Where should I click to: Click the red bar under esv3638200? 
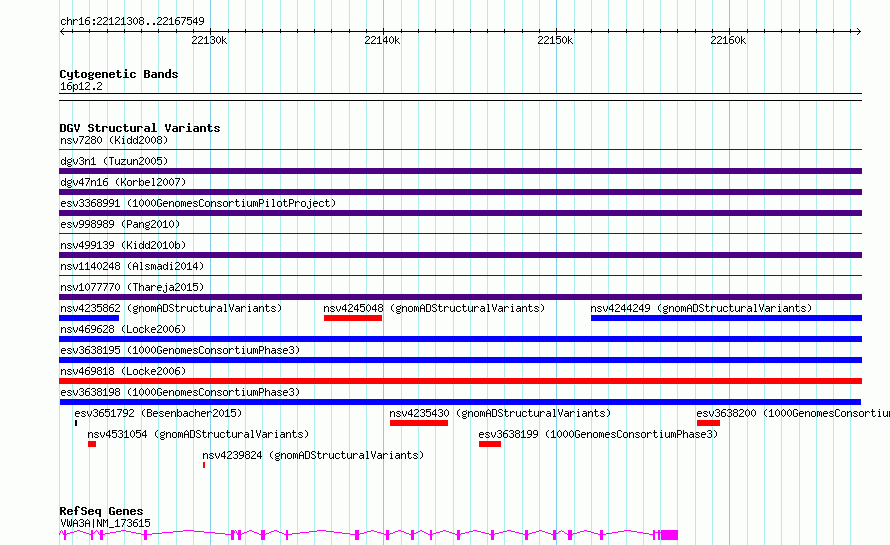pyautogui.click(x=708, y=423)
